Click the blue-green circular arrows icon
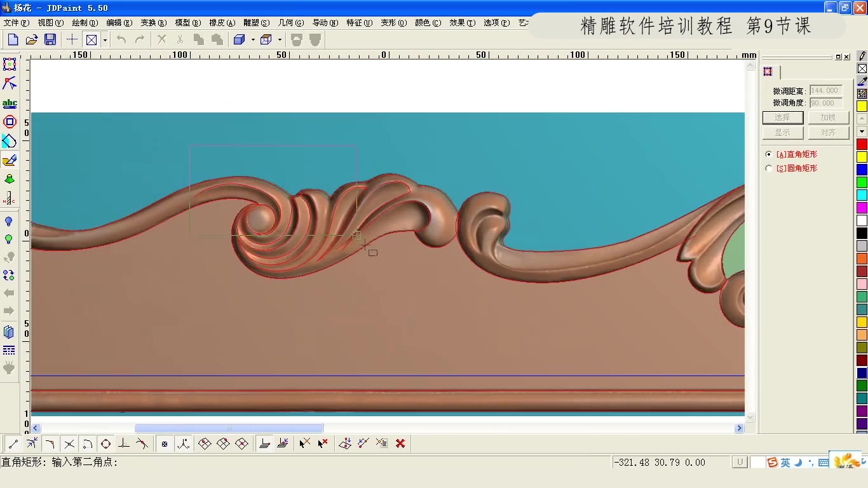 9,275
